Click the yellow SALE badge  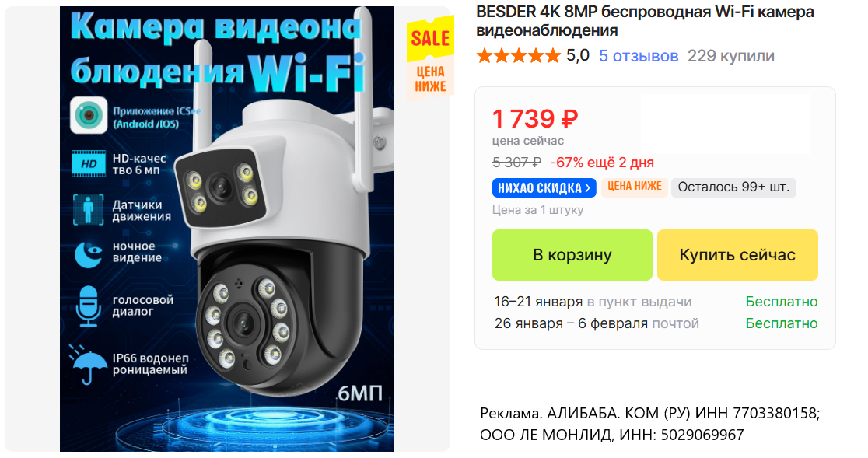point(430,38)
